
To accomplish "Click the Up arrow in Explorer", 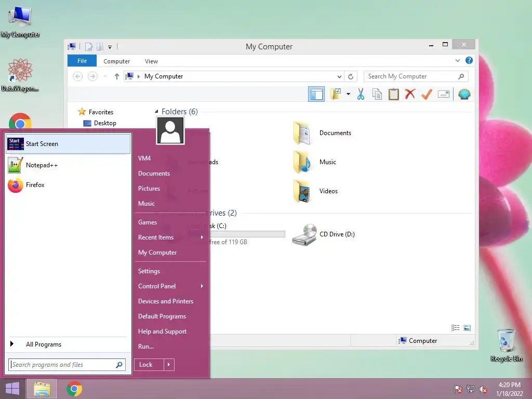I will [x=117, y=76].
